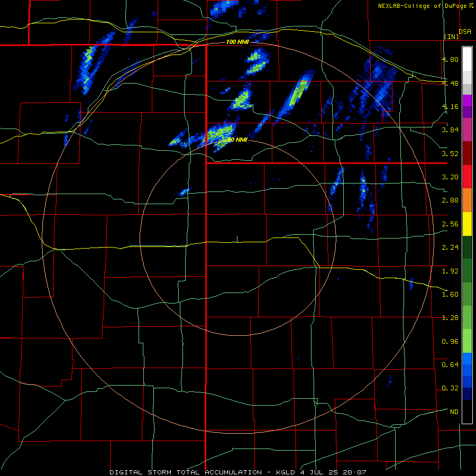Viewport: 476px width, 476px height.
Task: Select the yellow legend swatch
Action: click(x=467, y=224)
